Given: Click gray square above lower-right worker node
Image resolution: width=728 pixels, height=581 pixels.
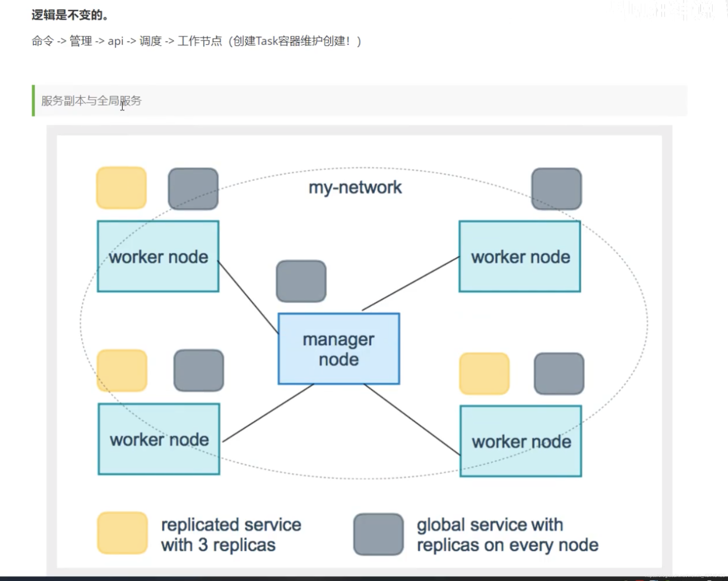Looking at the screenshot, I should click(559, 373).
